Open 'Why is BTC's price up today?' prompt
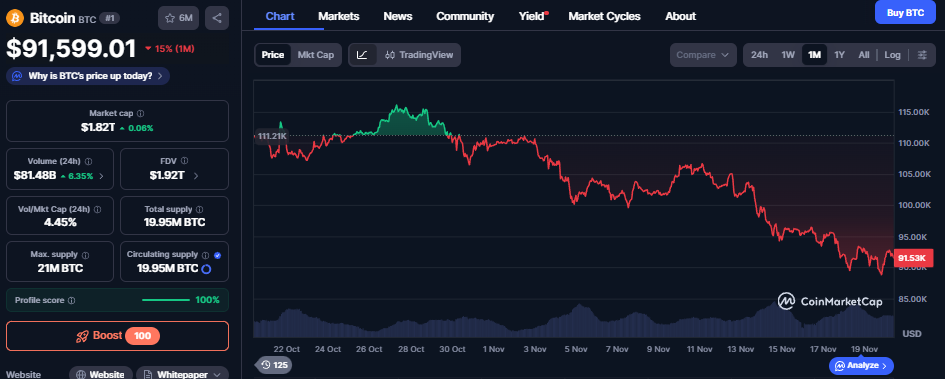945x379 pixels. point(88,77)
